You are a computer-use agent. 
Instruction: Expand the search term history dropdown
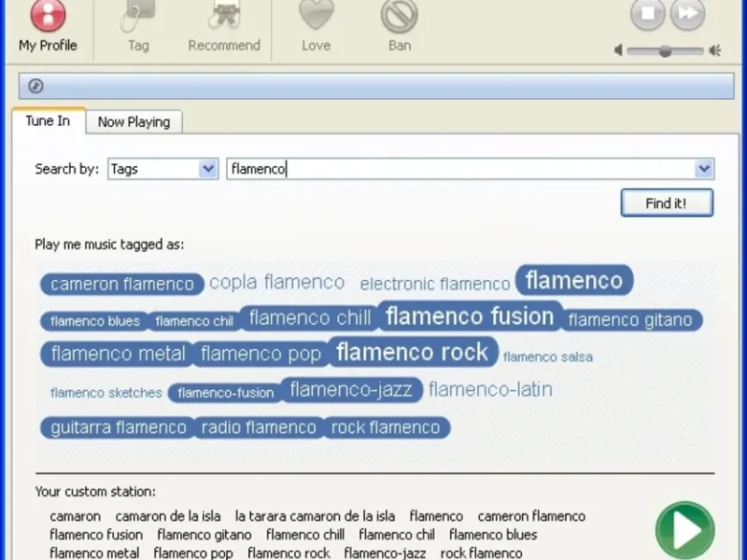pos(704,169)
